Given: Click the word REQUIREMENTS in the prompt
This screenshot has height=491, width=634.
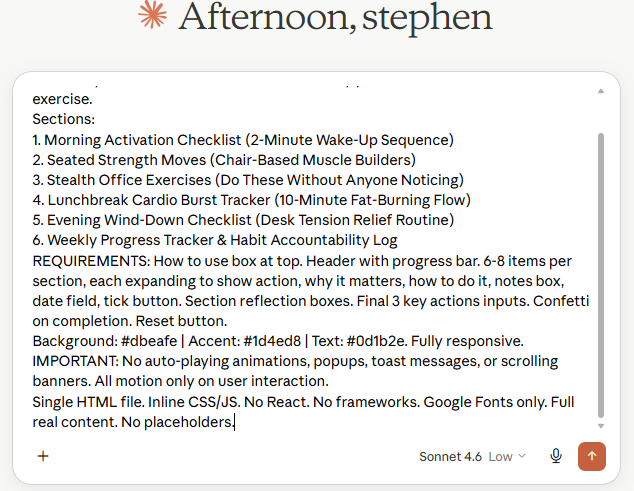Looking at the screenshot, I should [91, 261].
